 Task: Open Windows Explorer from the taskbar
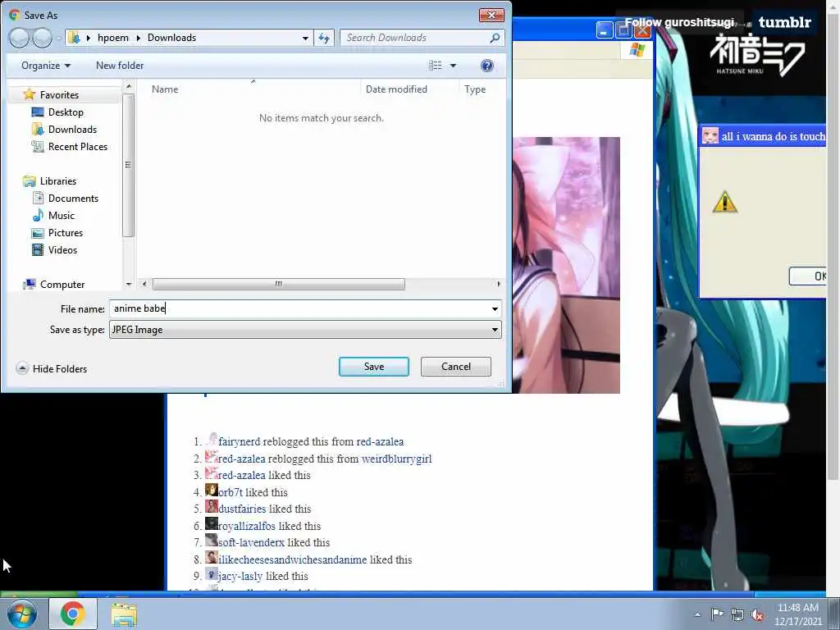click(124, 614)
